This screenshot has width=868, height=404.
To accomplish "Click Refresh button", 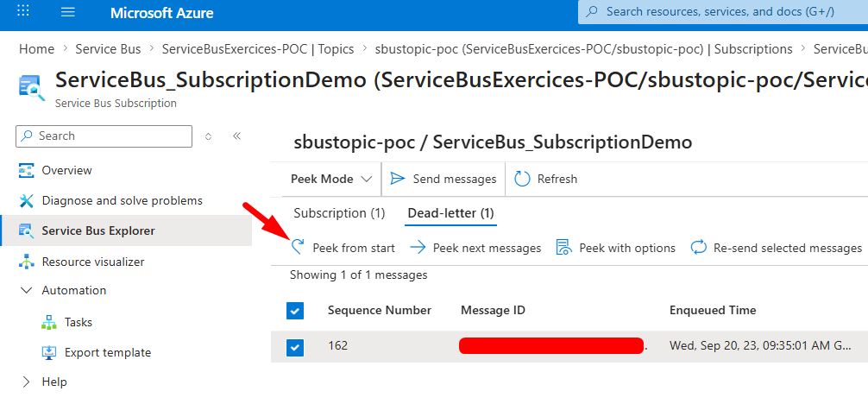I will point(546,179).
